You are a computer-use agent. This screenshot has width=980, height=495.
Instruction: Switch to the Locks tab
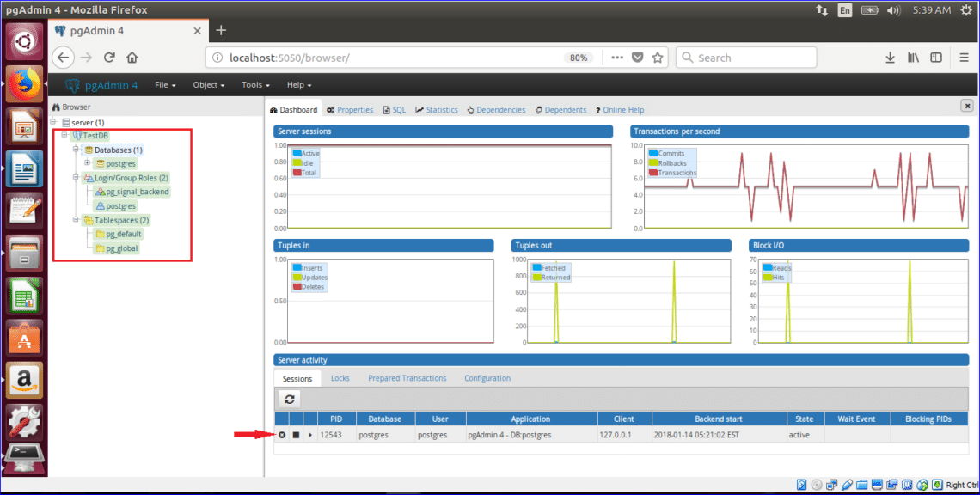340,378
